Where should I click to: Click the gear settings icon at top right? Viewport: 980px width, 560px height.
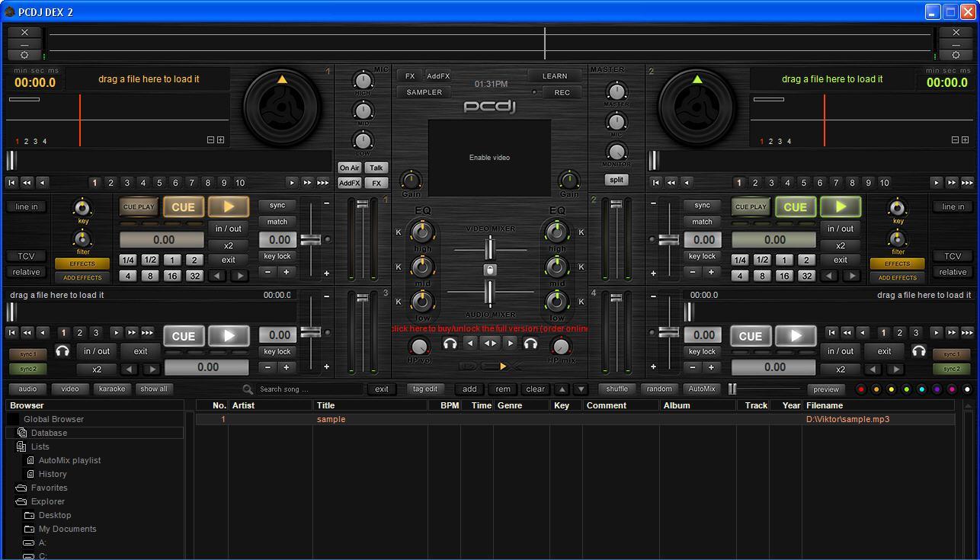(956, 55)
